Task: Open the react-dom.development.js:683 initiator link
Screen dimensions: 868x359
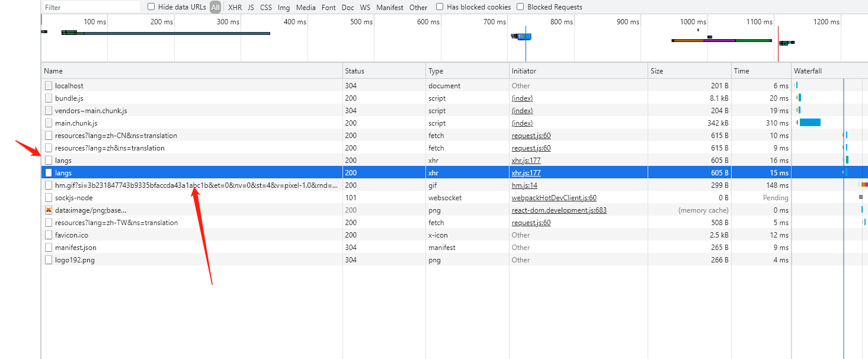Action: [x=559, y=210]
